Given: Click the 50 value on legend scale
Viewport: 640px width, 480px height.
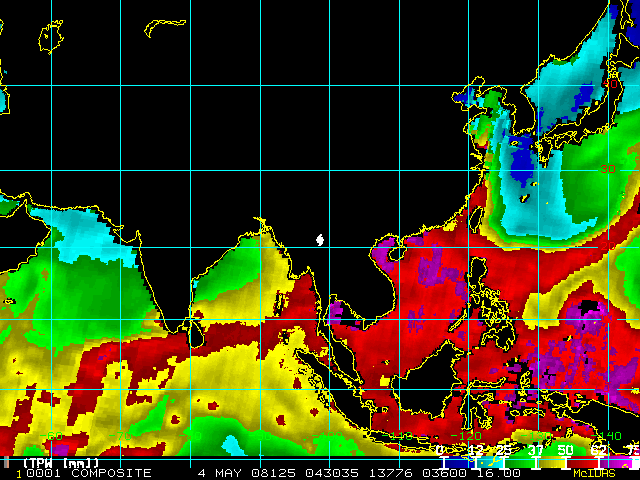Looking at the screenshot, I should (x=565, y=450).
